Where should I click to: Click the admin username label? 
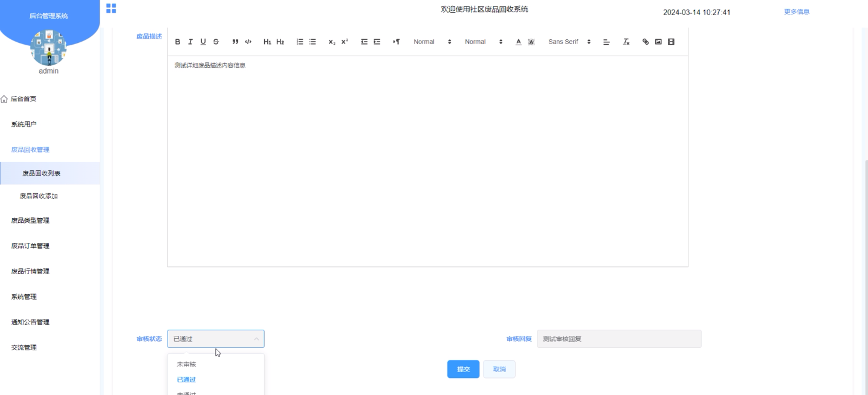(49, 71)
